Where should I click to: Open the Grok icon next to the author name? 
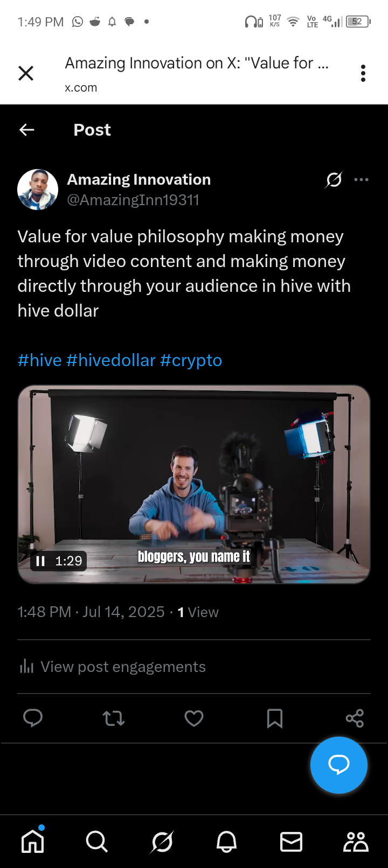point(334,180)
